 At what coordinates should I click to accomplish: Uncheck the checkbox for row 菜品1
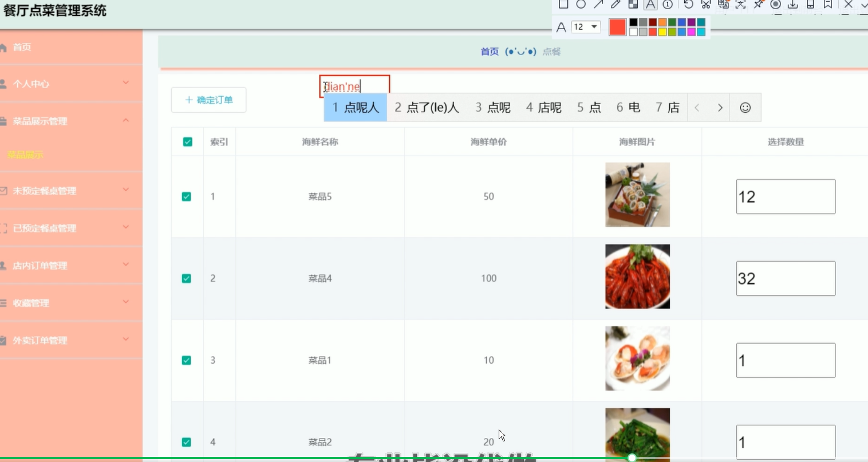(186, 360)
